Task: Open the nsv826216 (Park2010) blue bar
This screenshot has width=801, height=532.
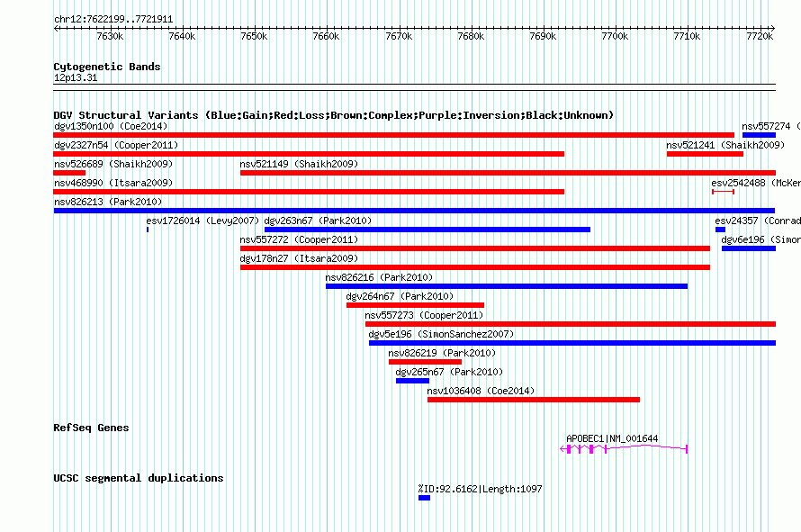Action: click(507, 286)
